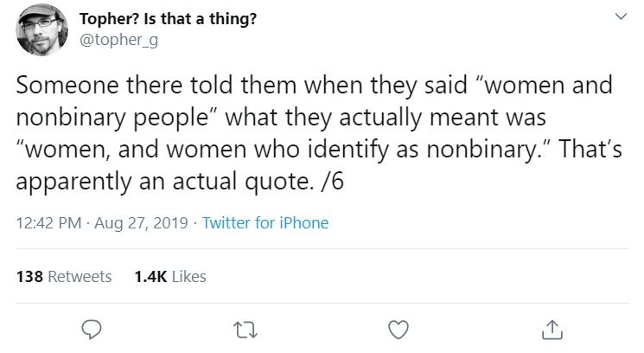Screen dimensions: 644x353
Task: Expand the tweet options chevron
Action: [619, 18]
